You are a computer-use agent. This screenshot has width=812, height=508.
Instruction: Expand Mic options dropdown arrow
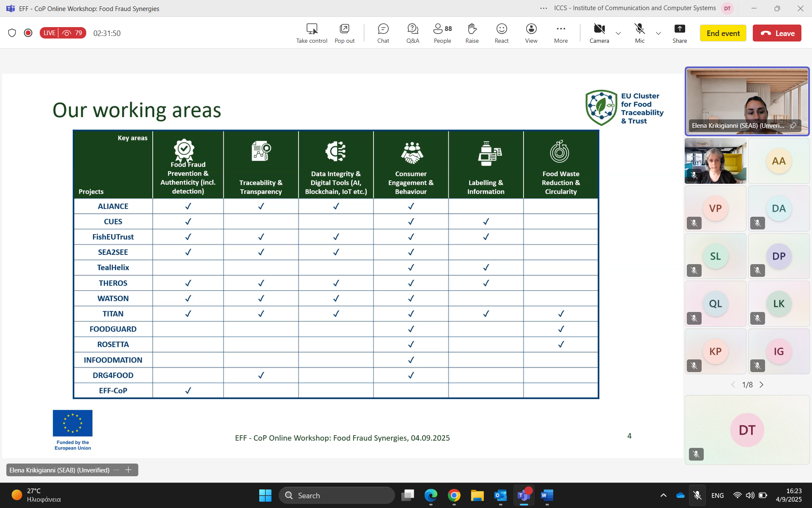[658, 33]
